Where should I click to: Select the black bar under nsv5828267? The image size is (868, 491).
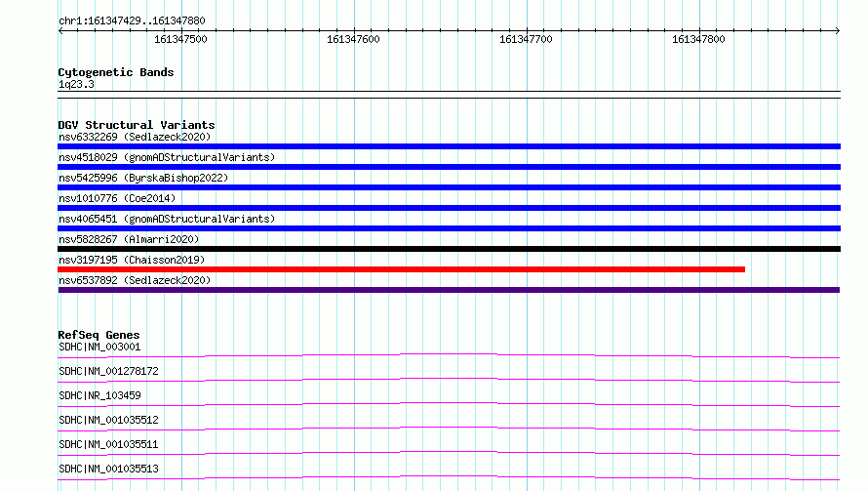[x=449, y=249]
